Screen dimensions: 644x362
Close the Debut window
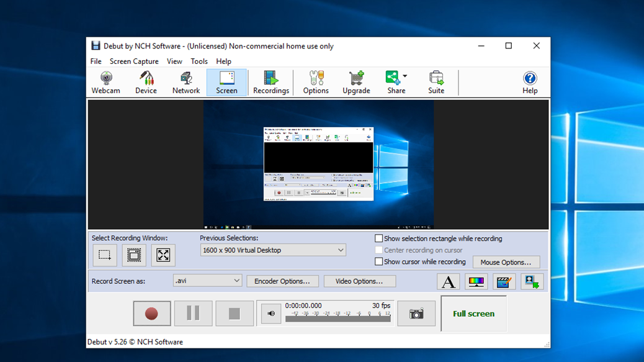pyautogui.click(x=537, y=46)
